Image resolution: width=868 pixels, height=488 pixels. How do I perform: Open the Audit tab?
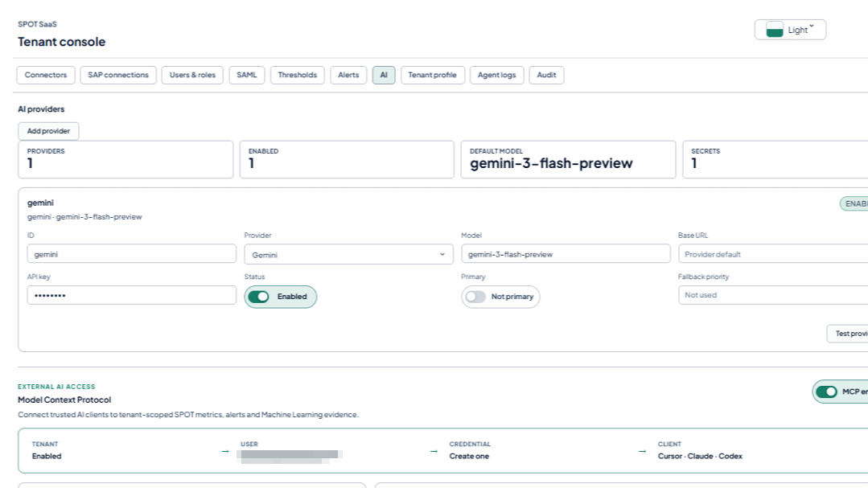tap(546, 75)
